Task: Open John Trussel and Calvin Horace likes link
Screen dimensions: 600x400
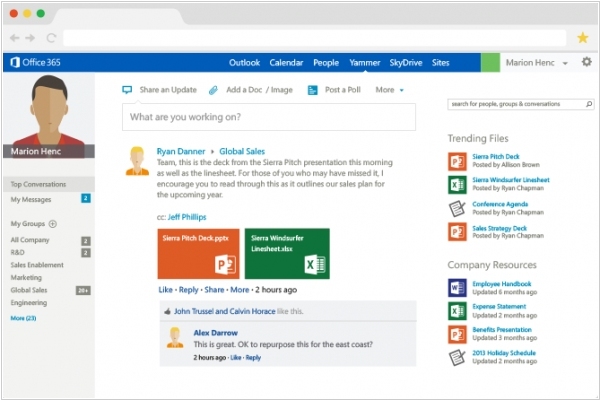Action: 225,312
